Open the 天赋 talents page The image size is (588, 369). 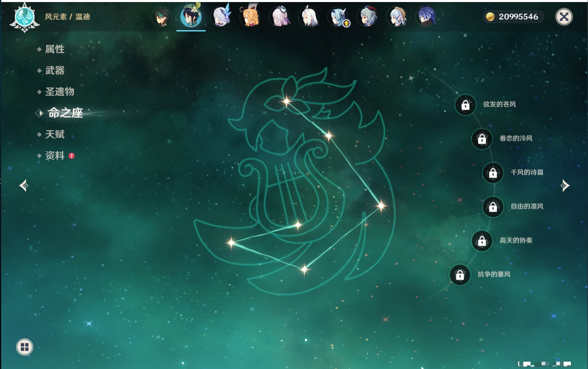[x=55, y=134]
